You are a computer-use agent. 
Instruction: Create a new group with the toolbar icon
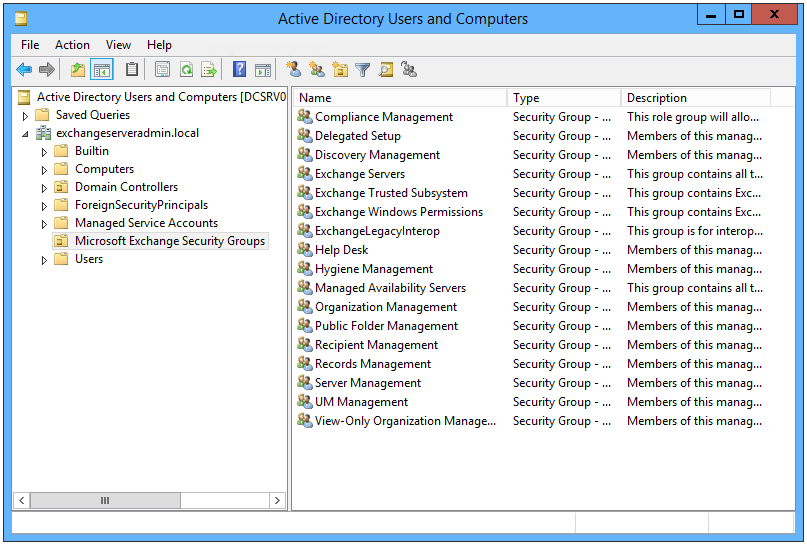[317, 69]
